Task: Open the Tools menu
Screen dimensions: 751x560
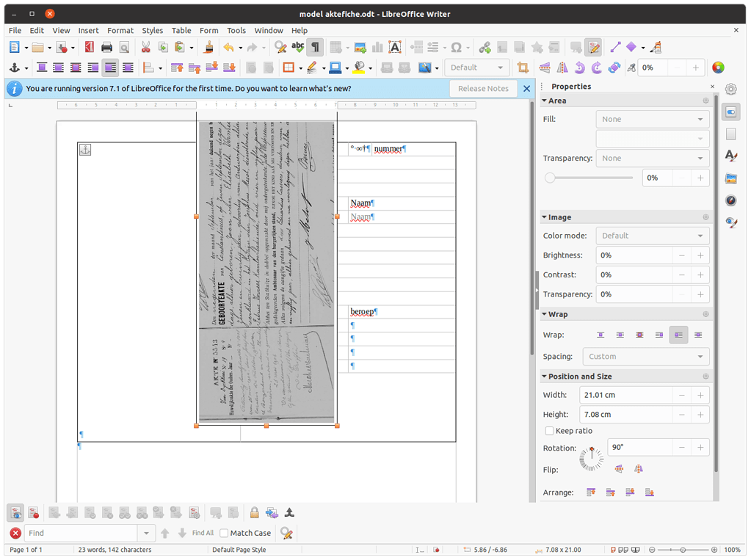Action: click(x=236, y=30)
